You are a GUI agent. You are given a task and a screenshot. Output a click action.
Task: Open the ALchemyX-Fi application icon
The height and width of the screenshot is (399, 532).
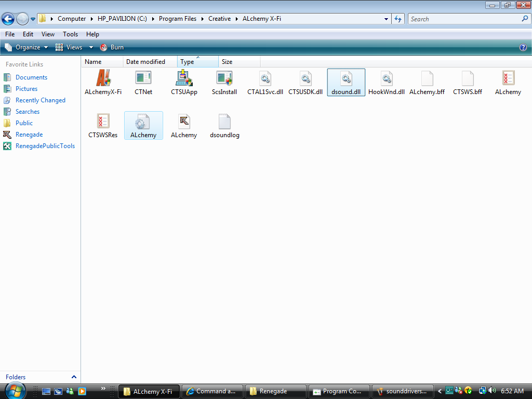click(x=103, y=78)
